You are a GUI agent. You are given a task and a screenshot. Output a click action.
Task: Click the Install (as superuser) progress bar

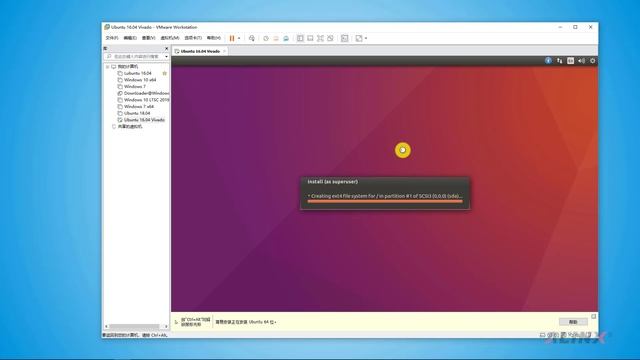[385, 201]
